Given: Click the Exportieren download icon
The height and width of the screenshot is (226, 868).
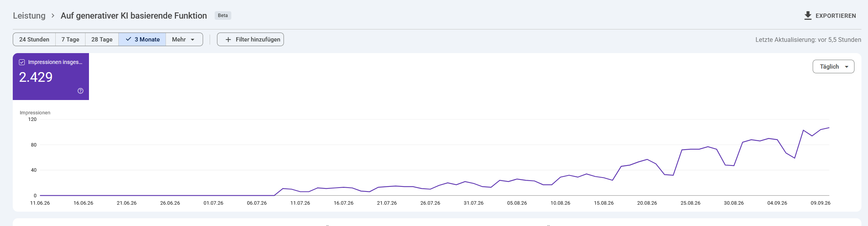Looking at the screenshot, I should [x=808, y=16].
